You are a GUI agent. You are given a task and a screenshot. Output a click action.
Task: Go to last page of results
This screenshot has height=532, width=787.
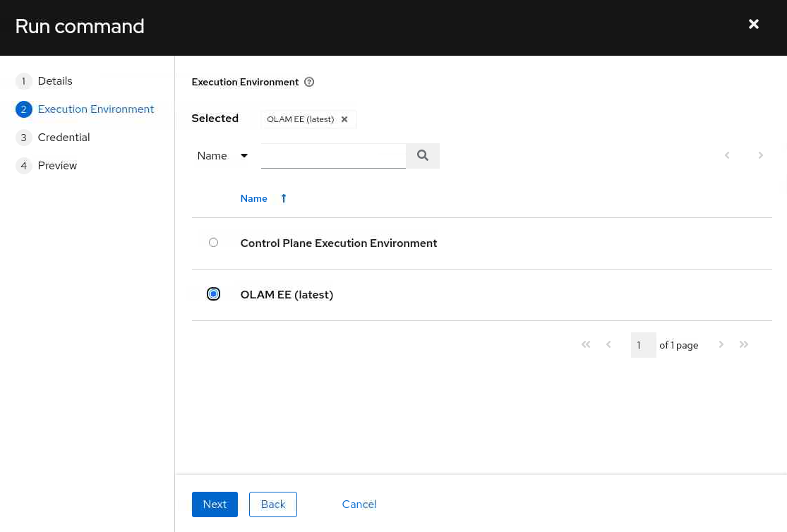point(744,345)
